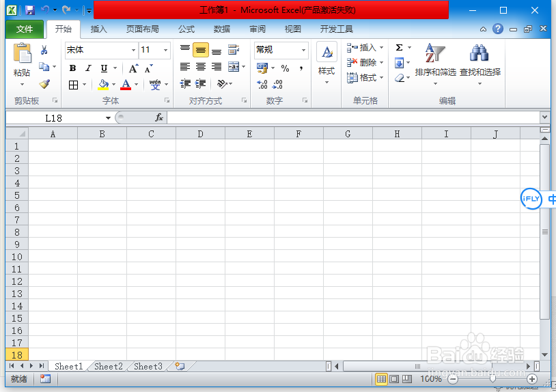Click the Copy icon
The image size is (556, 392).
click(x=44, y=67)
